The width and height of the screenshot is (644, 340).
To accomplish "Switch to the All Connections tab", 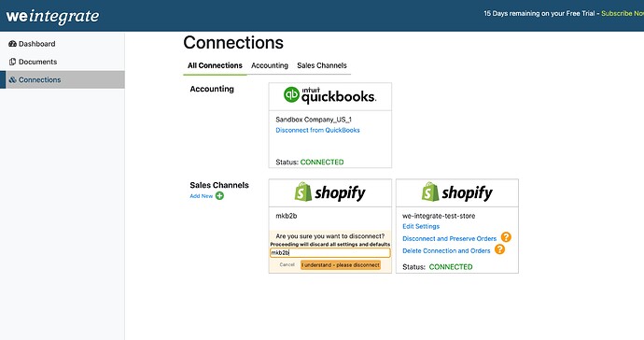I will point(215,65).
